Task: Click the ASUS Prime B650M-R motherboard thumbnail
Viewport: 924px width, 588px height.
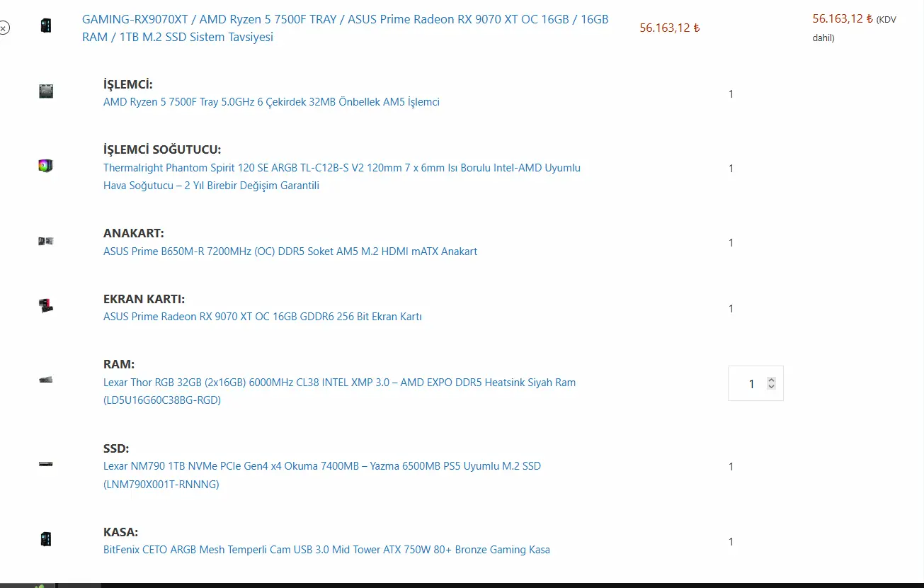Action: click(46, 241)
